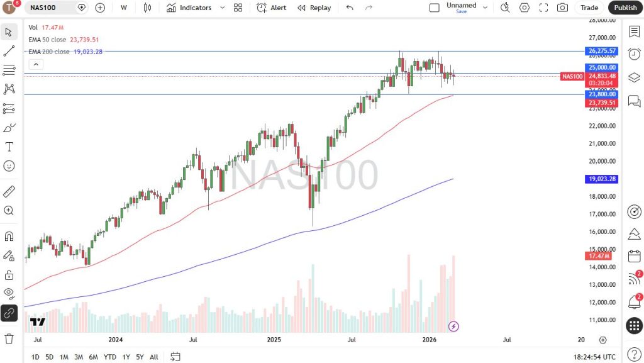Switch to the 6M range
The height and width of the screenshot is (363, 644).
click(93, 357)
